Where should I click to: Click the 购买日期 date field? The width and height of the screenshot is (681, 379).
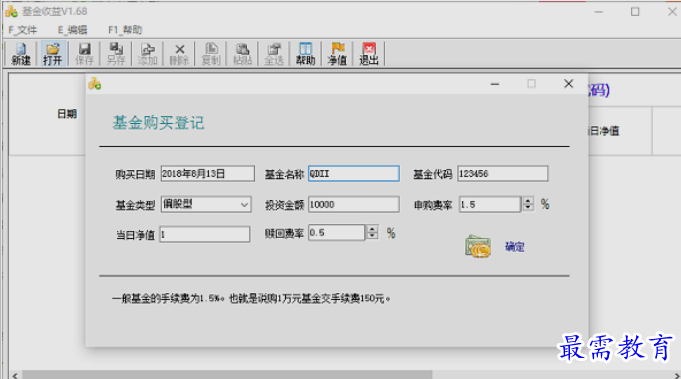(x=208, y=174)
